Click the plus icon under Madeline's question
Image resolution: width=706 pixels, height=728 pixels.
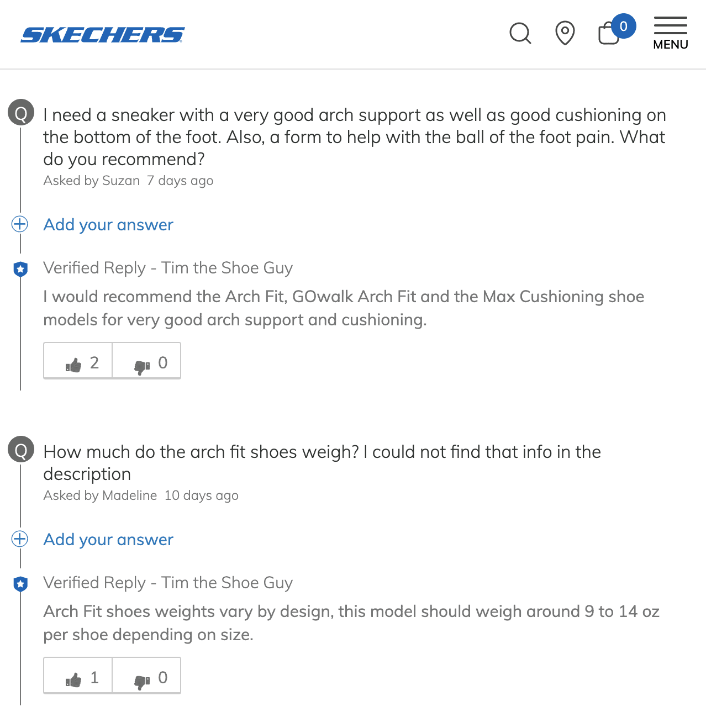pos(20,539)
